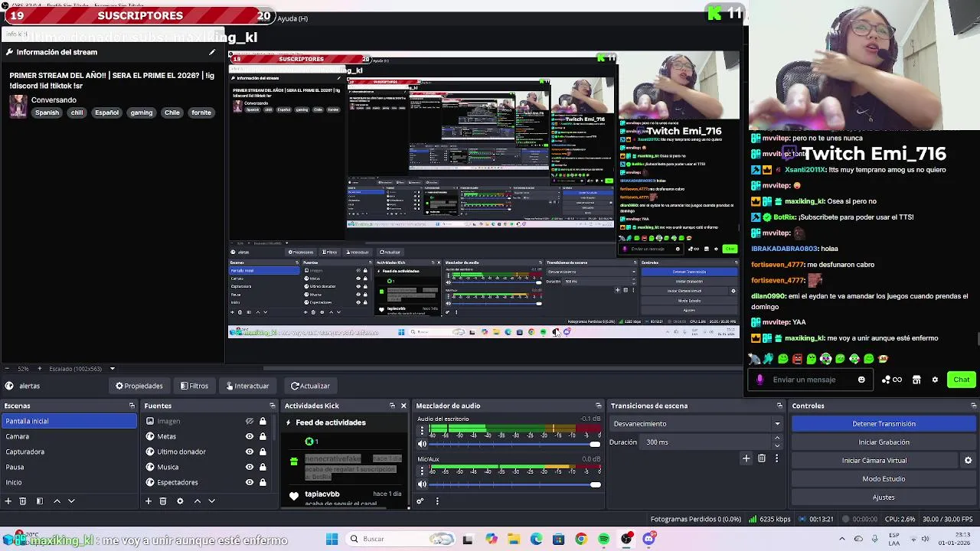Open the transition three-dot properties menu
The image size is (980, 551).
pos(776,458)
